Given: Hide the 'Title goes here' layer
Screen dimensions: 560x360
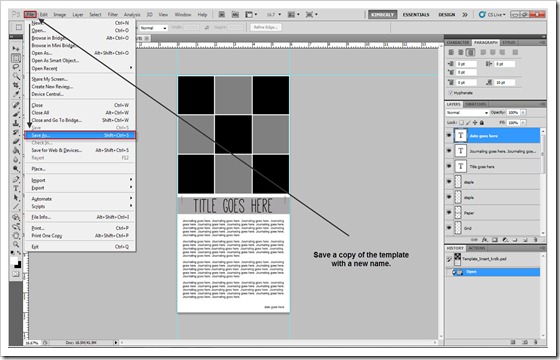Looking at the screenshot, I should 449,166.
